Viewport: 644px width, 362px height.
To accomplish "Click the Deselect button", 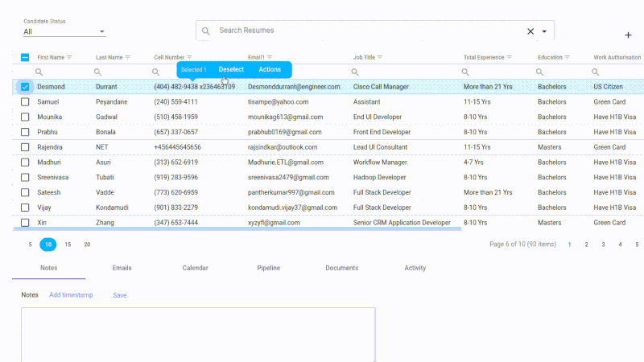I will [x=231, y=70].
